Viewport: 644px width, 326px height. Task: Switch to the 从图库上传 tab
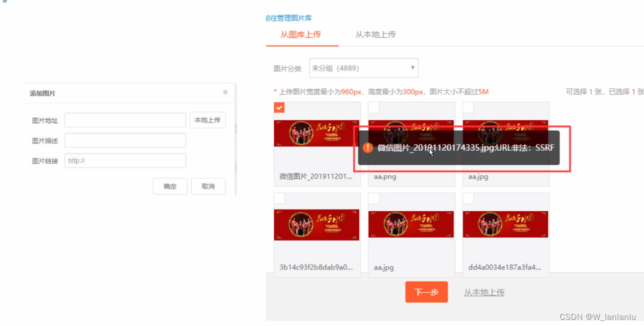point(301,34)
